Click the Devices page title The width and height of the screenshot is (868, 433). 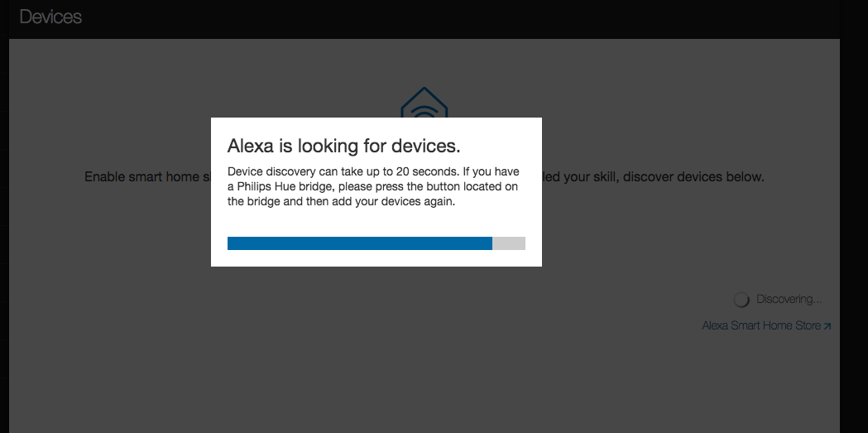(50, 17)
